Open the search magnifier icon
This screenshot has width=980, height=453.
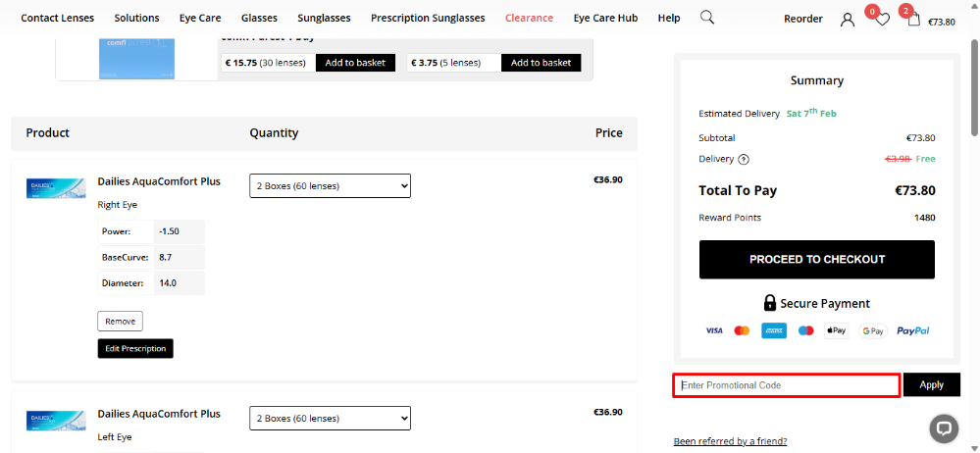pyautogui.click(x=707, y=17)
